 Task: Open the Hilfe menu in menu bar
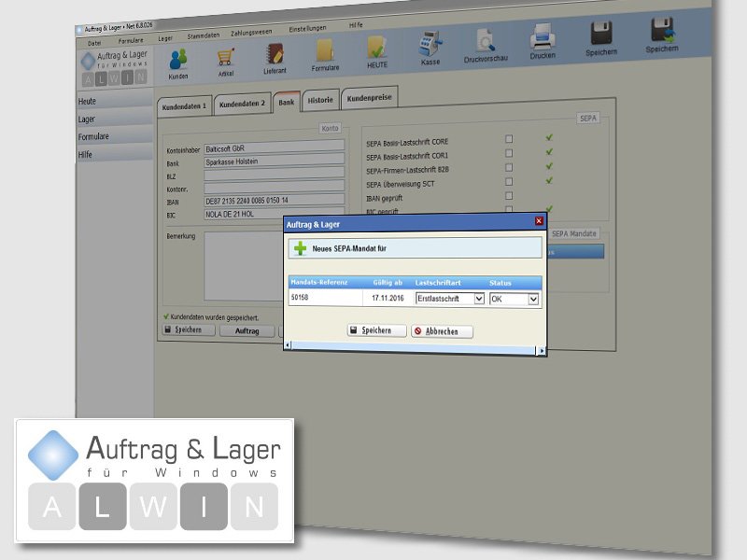[356, 25]
